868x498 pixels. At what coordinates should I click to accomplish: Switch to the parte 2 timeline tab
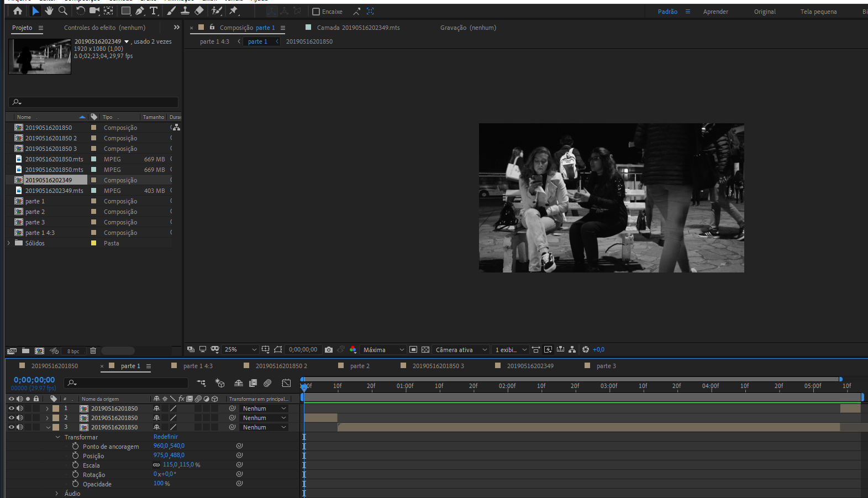point(360,366)
